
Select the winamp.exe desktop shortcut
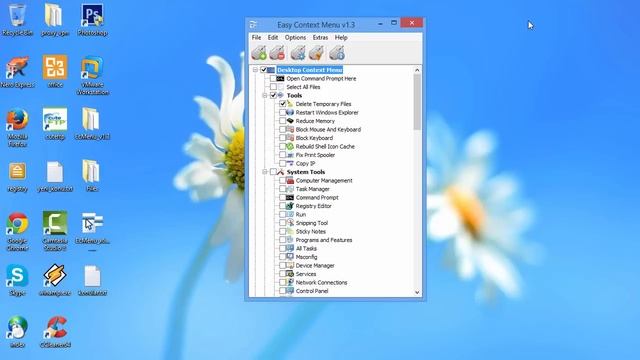coord(55,280)
